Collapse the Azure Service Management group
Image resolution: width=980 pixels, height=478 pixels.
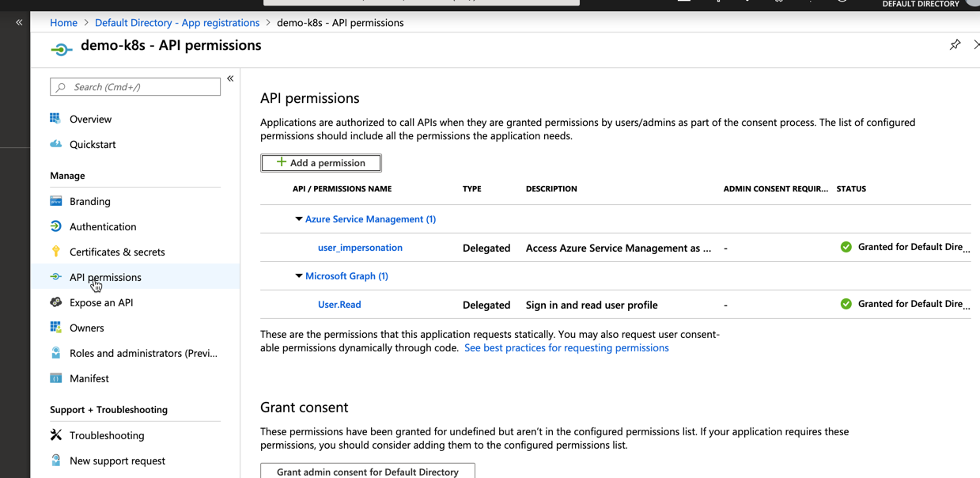[299, 219]
